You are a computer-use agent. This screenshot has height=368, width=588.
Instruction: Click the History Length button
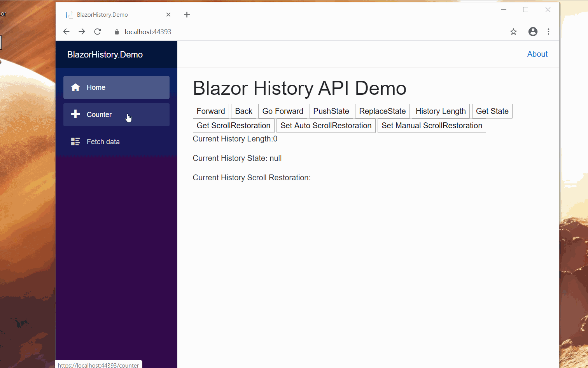[x=441, y=111]
